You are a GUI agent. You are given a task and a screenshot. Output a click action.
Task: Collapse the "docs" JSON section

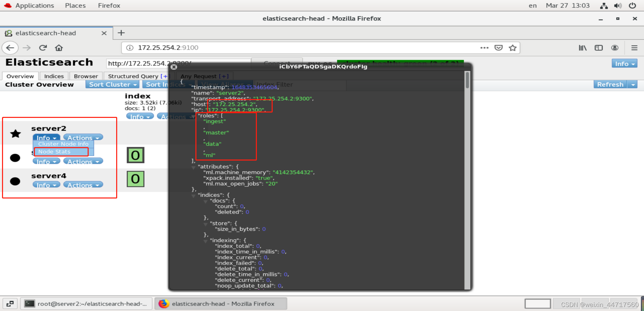(x=205, y=202)
